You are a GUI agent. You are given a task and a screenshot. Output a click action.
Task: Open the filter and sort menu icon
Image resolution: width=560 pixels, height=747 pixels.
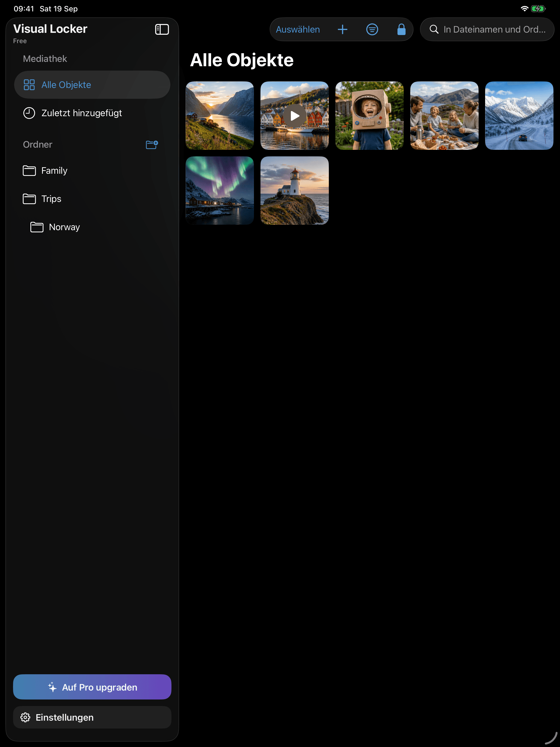[372, 29]
